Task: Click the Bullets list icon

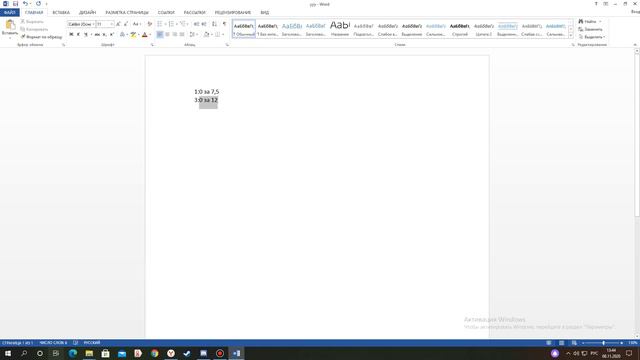Action: tap(160, 24)
